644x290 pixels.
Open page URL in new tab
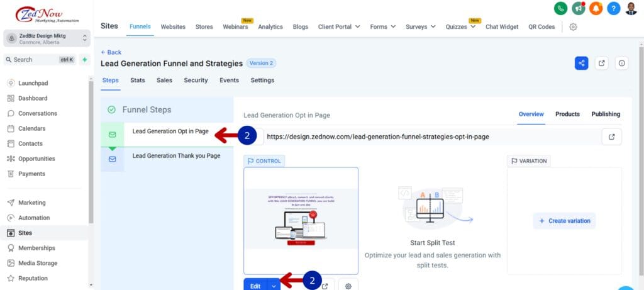pyautogui.click(x=611, y=137)
